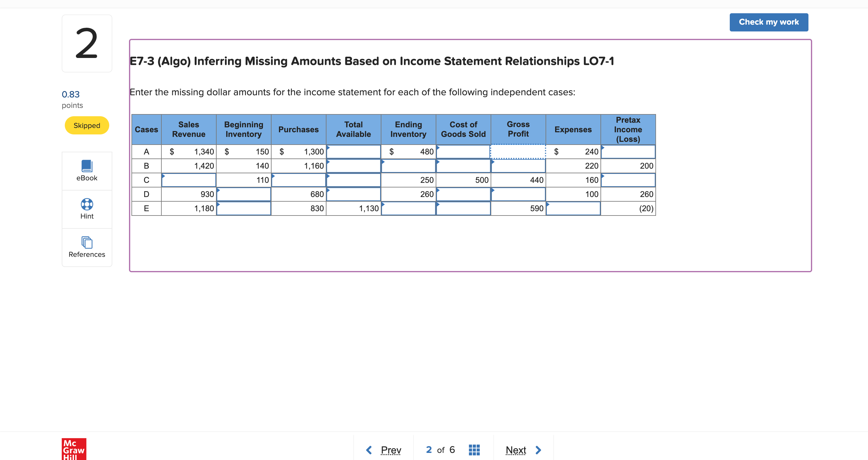Click the yellow Skipped status badge
This screenshot has height=460, width=868.
click(x=87, y=125)
